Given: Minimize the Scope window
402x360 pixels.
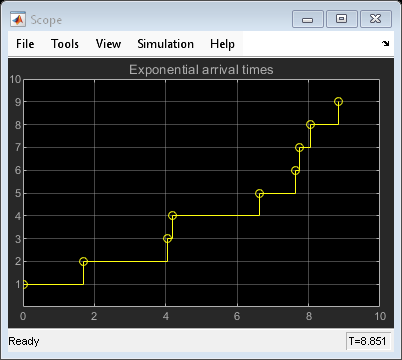Looking at the screenshot, I should [x=307, y=19].
